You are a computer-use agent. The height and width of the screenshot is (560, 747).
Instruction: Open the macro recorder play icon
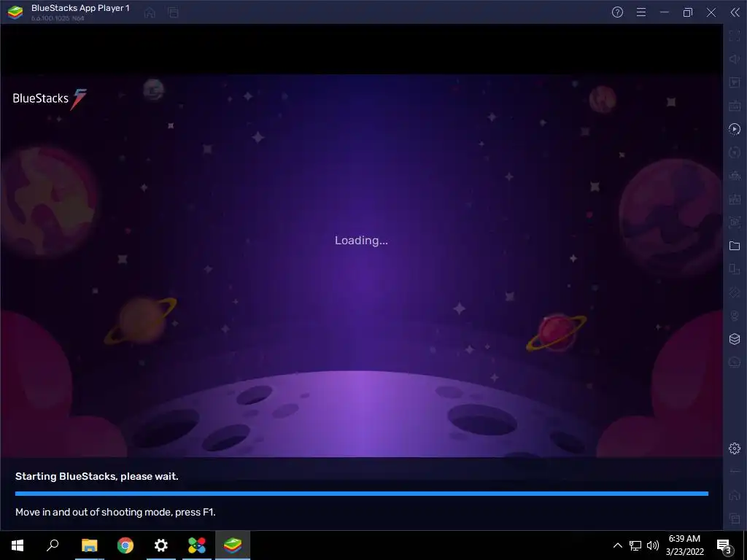[735, 129]
